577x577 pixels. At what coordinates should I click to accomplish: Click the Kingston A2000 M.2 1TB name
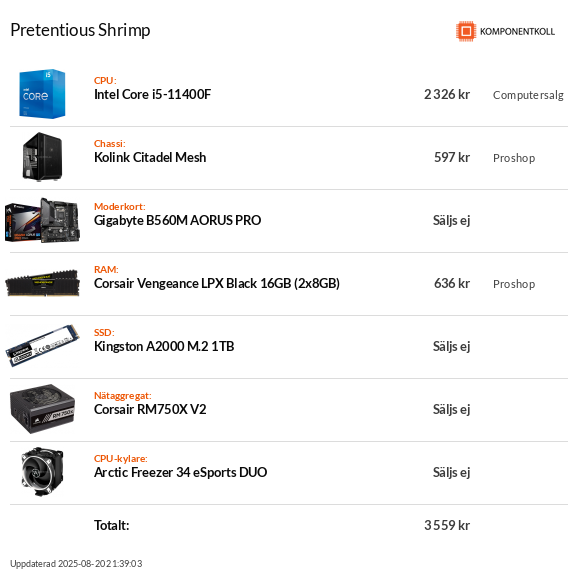coord(164,346)
